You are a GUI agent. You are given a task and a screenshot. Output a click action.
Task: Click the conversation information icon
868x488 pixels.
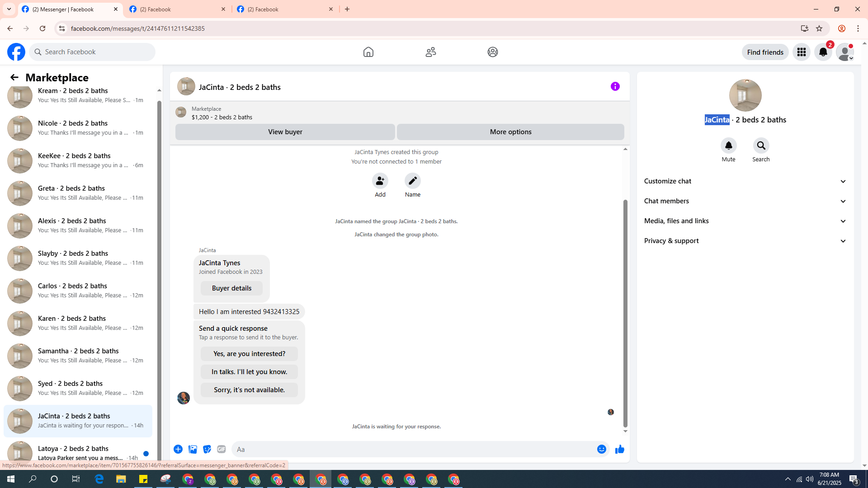point(615,86)
